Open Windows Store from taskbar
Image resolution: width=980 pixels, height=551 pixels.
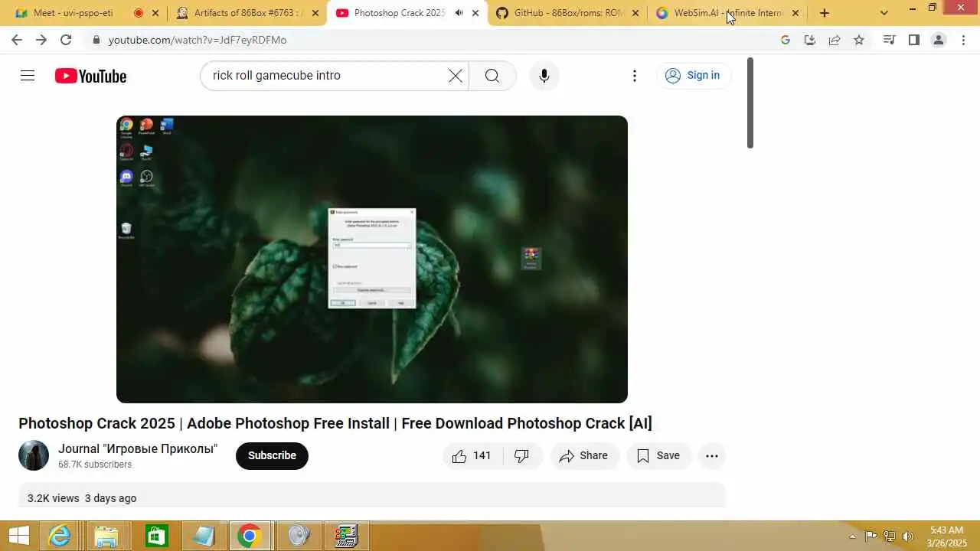[155, 536]
